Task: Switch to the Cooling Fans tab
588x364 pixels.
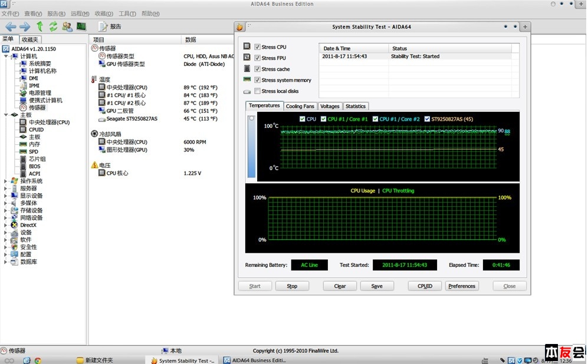Action: click(300, 107)
